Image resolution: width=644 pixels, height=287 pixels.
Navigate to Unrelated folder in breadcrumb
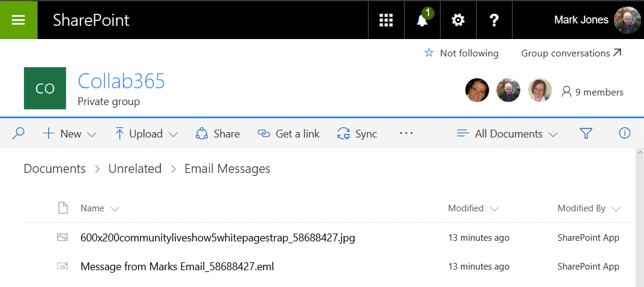point(134,169)
